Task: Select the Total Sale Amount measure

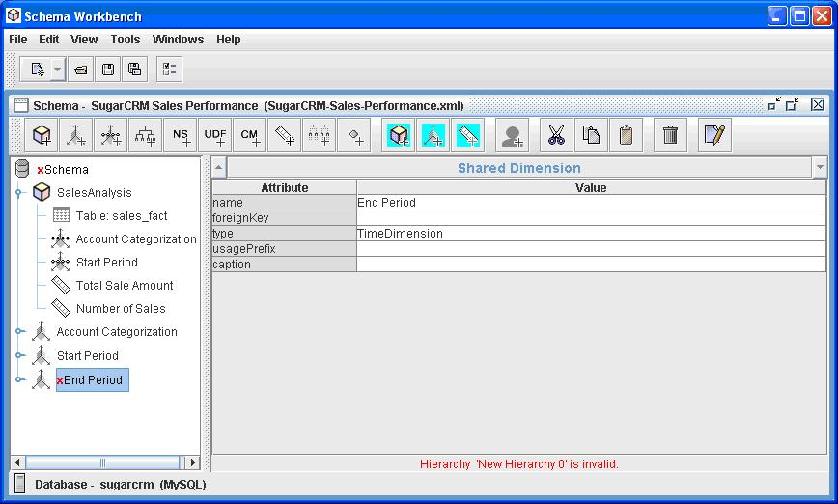Action: click(125, 286)
